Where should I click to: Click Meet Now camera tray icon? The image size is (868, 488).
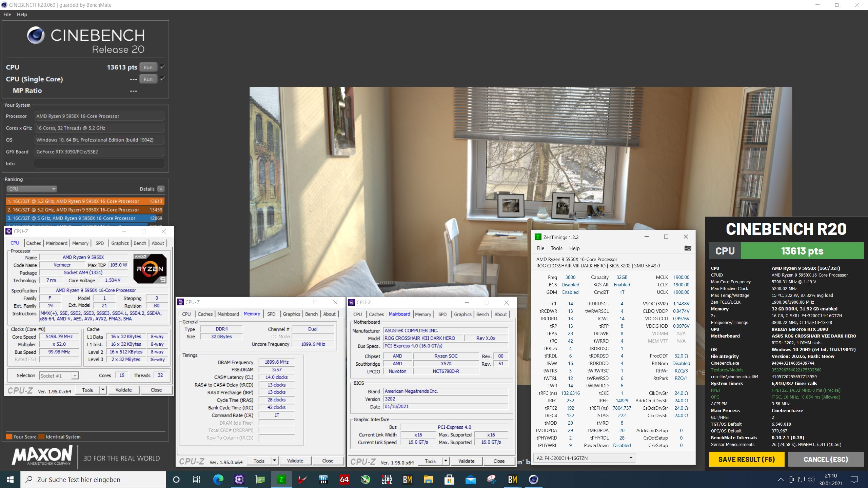[x=791, y=480]
